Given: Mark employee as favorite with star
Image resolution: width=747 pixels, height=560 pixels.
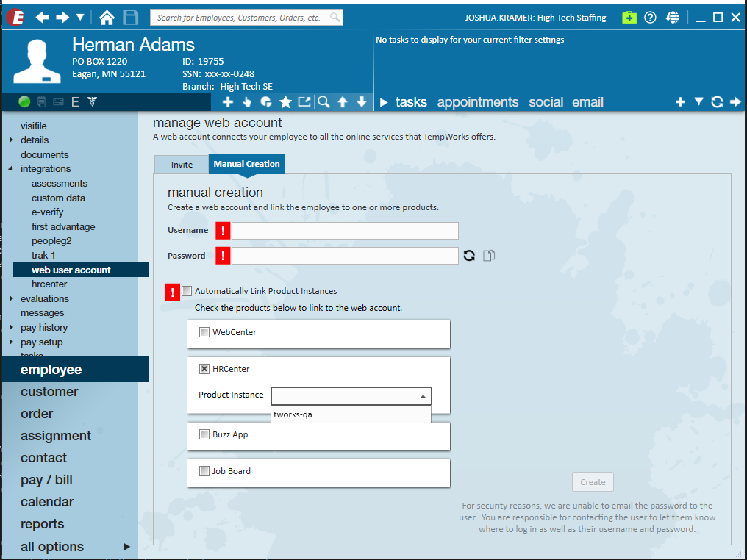Looking at the screenshot, I should point(285,101).
